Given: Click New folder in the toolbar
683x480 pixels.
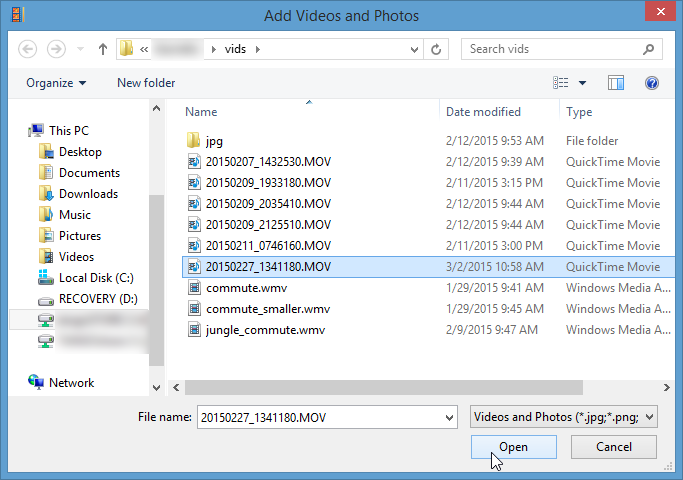Looking at the screenshot, I should tap(146, 83).
